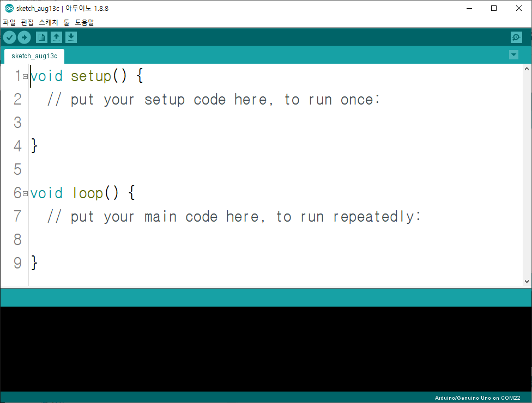The height and width of the screenshot is (403, 532).
Task: Create a new sketch with New icon
Action: coord(42,37)
